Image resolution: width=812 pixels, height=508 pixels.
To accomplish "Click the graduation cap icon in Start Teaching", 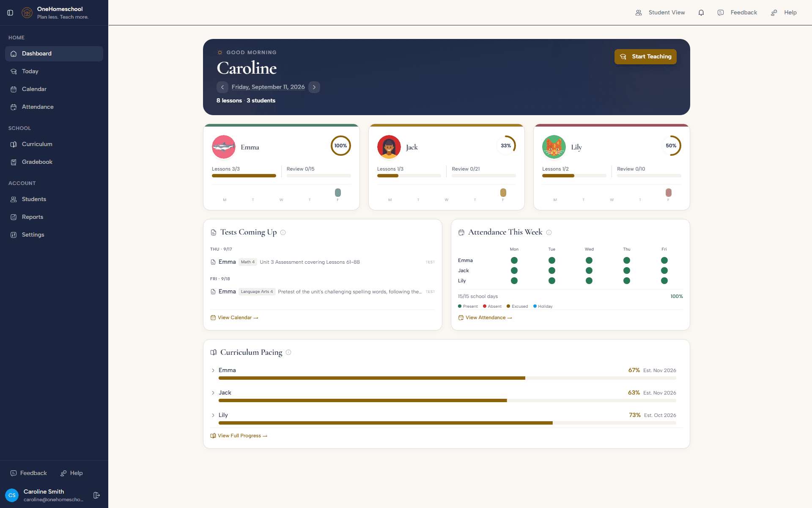I will (623, 57).
